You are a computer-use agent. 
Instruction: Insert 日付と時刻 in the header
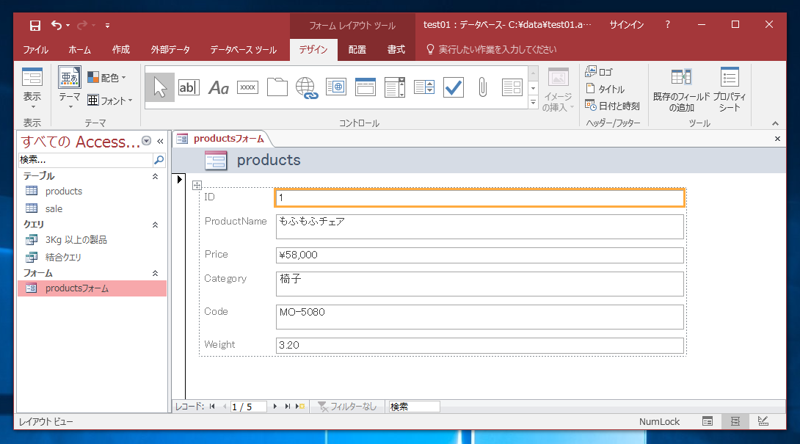click(x=612, y=106)
